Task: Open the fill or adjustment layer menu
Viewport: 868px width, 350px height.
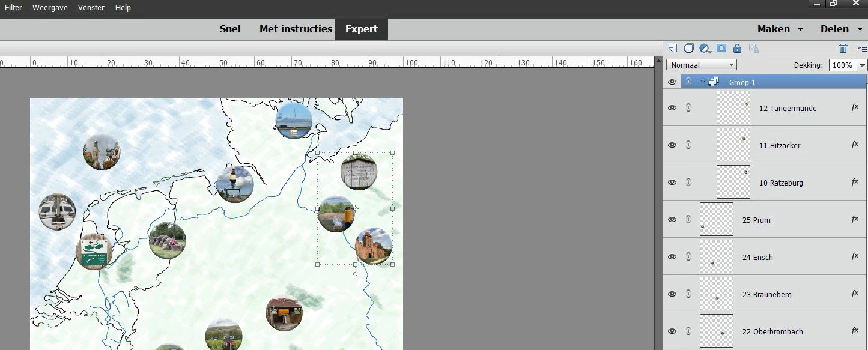Action: click(x=705, y=49)
